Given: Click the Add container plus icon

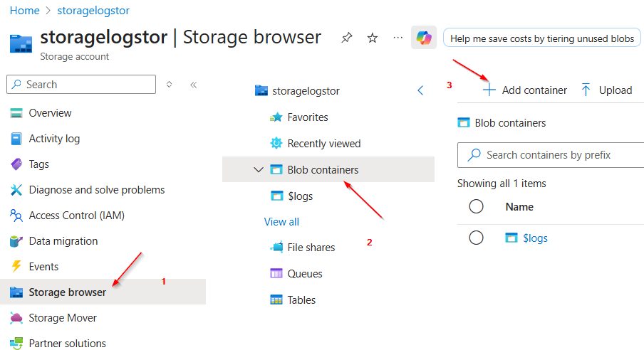Looking at the screenshot, I should click(x=489, y=90).
